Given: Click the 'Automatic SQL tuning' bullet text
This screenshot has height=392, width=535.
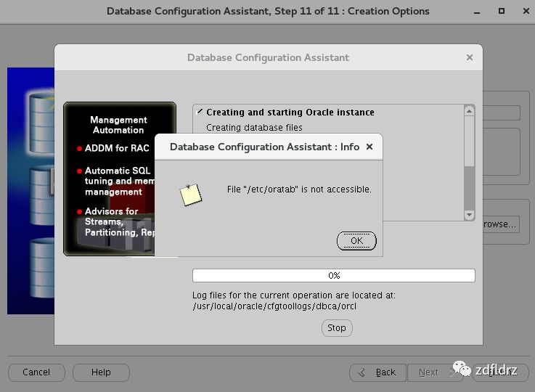Looking at the screenshot, I should (119, 181).
